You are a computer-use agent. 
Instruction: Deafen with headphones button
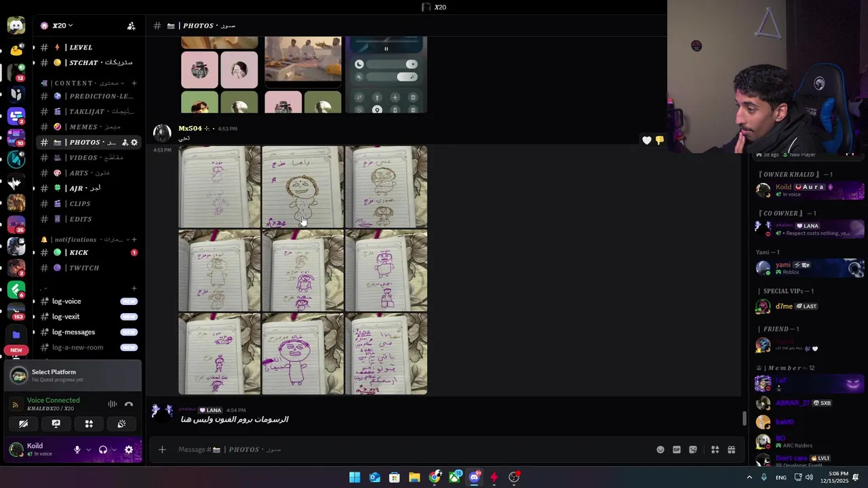pyautogui.click(x=103, y=449)
